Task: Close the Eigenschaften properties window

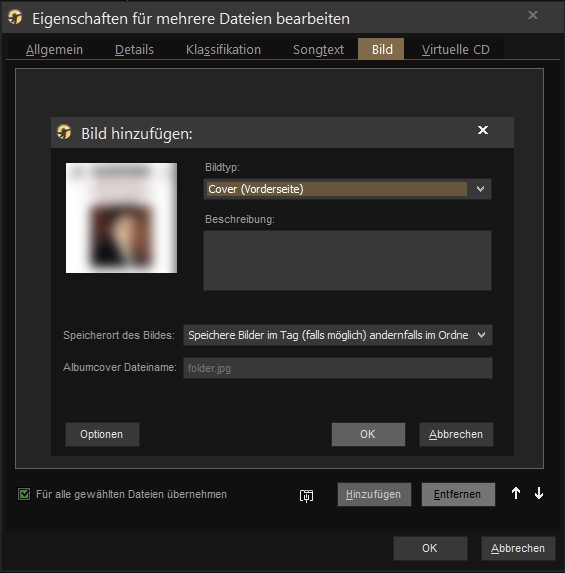Action: pyautogui.click(x=533, y=15)
